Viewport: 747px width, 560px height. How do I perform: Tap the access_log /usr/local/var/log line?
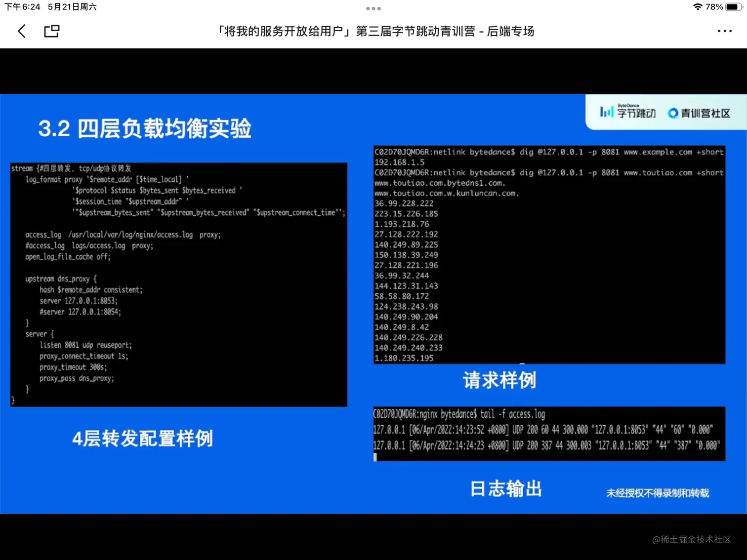tap(123, 235)
